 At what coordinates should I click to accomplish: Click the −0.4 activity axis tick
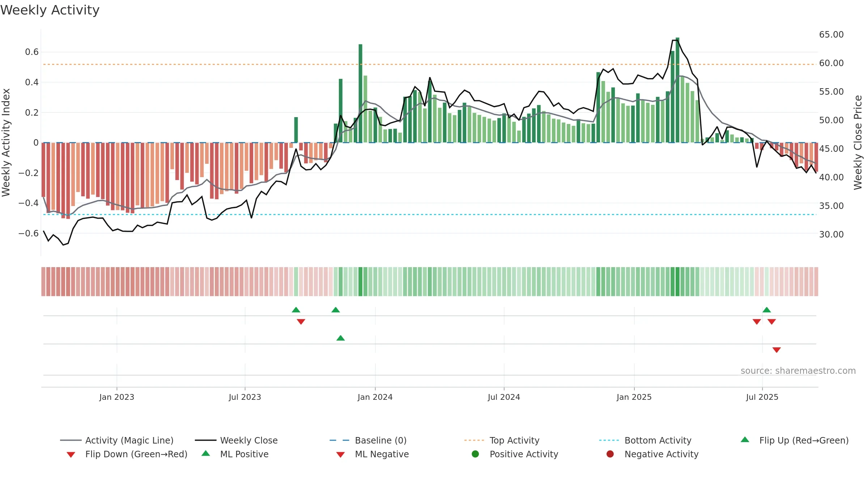29,203
